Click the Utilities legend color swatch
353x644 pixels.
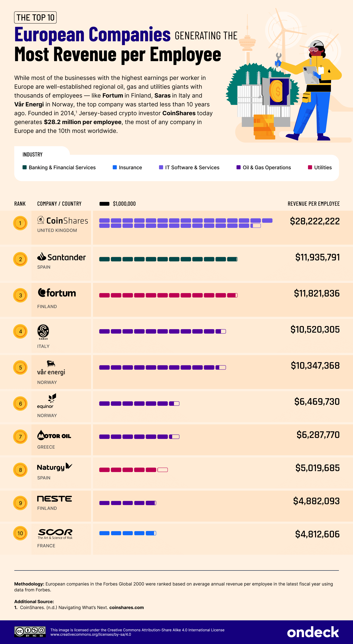click(310, 168)
